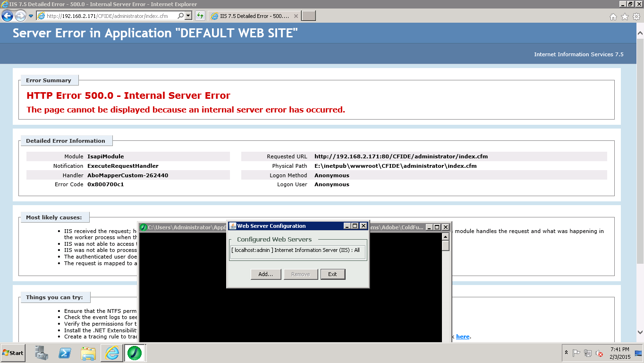The image size is (644, 363).
Task: Click the ExecuteRequestHandler notification value
Action: point(123,166)
